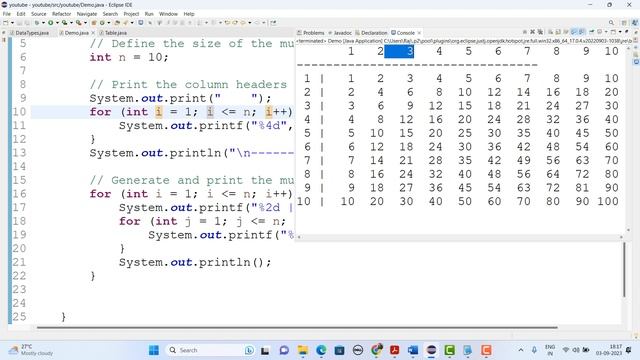Open the Display Selected Console dropdown
This screenshot has width=640, height=360.
click(606, 32)
